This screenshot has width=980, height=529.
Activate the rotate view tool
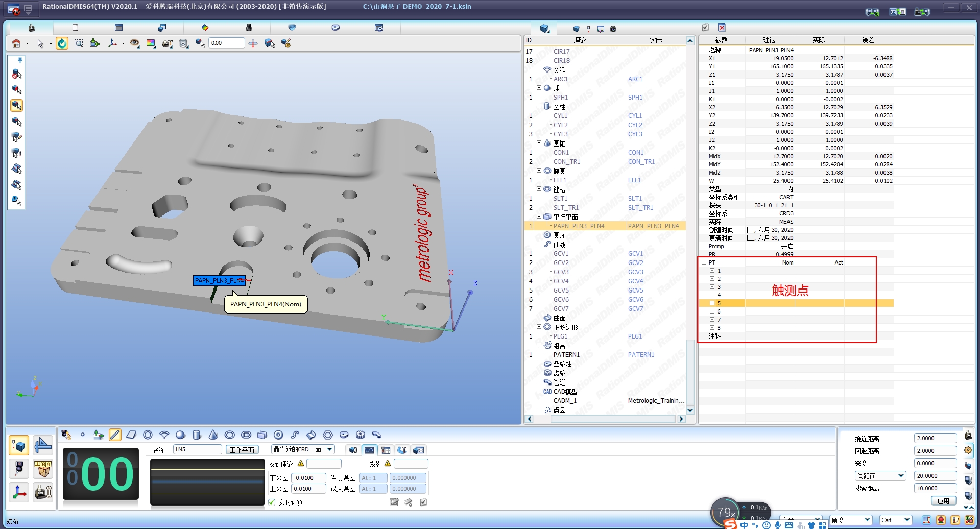[62, 43]
